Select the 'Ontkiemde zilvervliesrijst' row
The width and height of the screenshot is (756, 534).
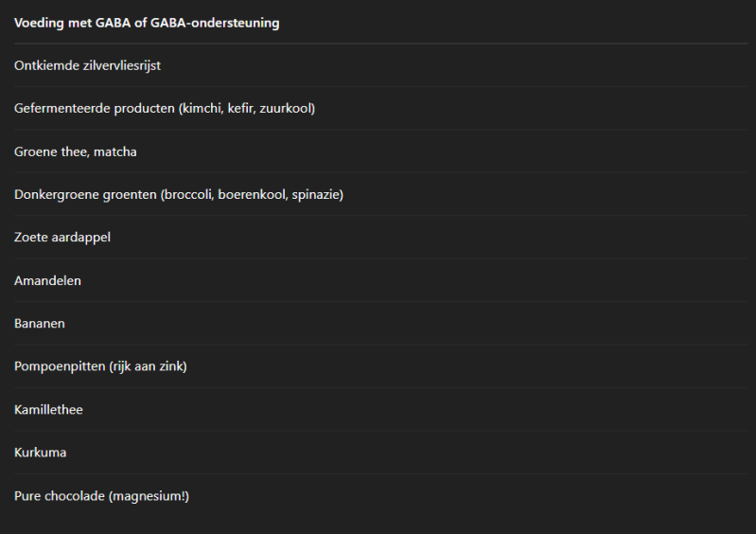tap(87, 65)
